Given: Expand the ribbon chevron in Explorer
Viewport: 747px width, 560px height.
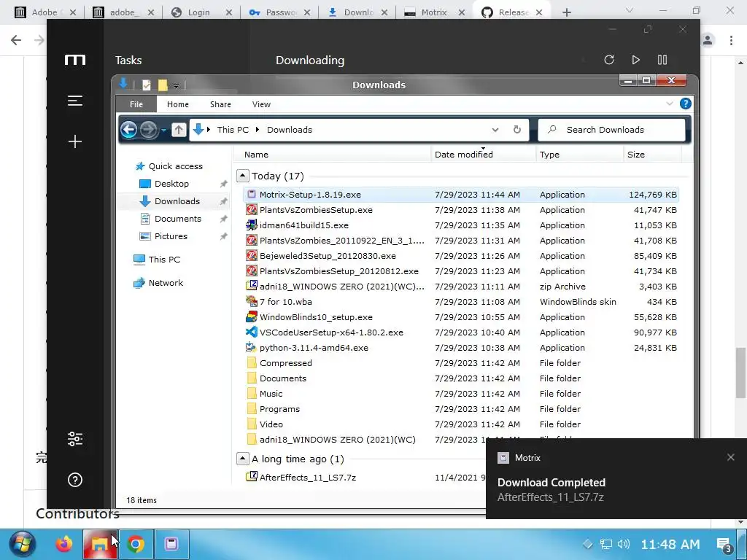Looking at the screenshot, I should 670,104.
